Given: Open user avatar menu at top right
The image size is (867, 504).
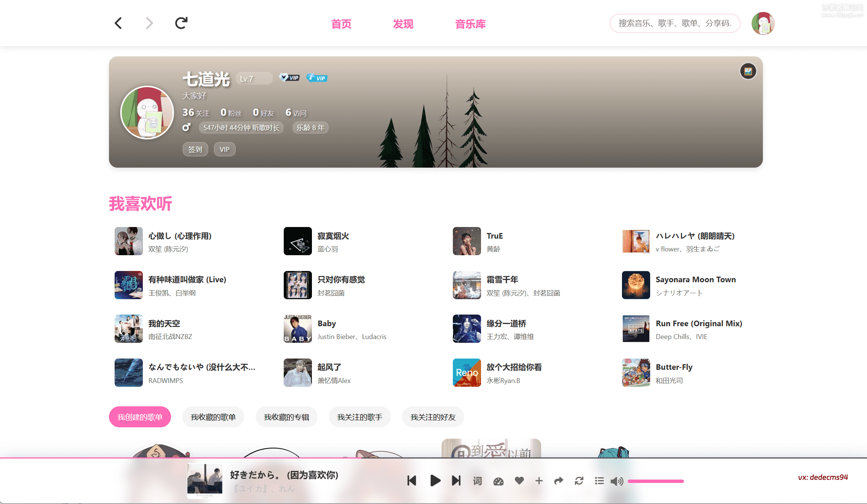Looking at the screenshot, I should click(x=763, y=23).
